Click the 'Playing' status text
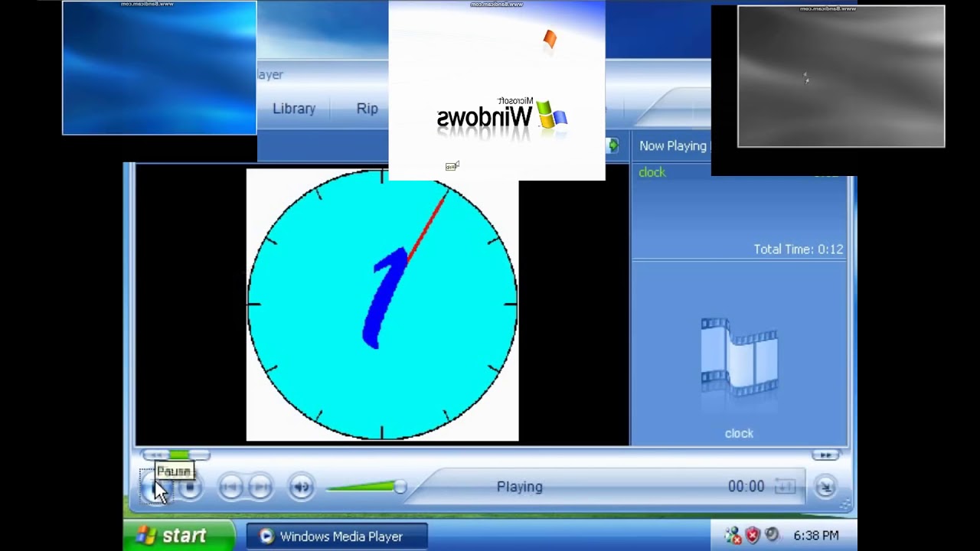Viewport: 980px width, 551px height. click(x=519, y=487)
